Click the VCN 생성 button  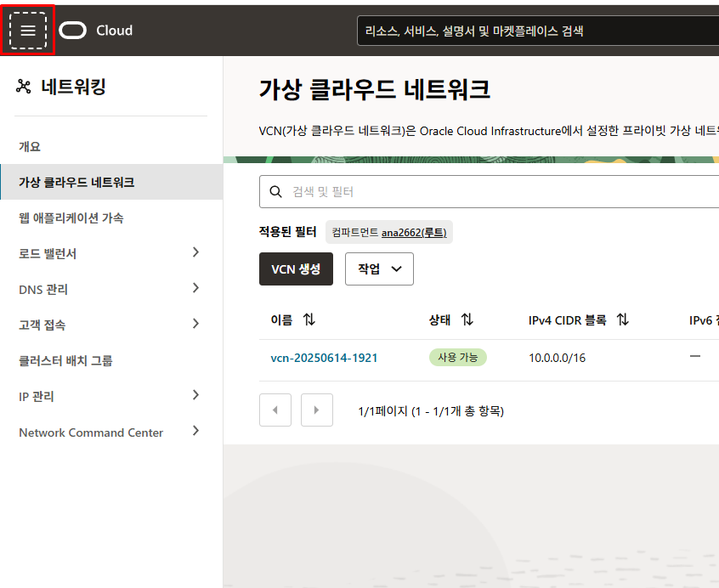(x=297, y=269)
